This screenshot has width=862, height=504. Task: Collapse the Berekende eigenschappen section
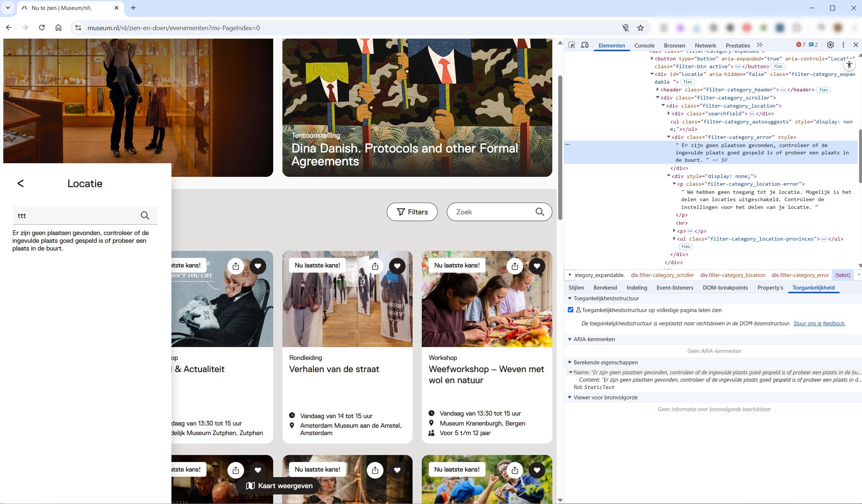point(570,363)
